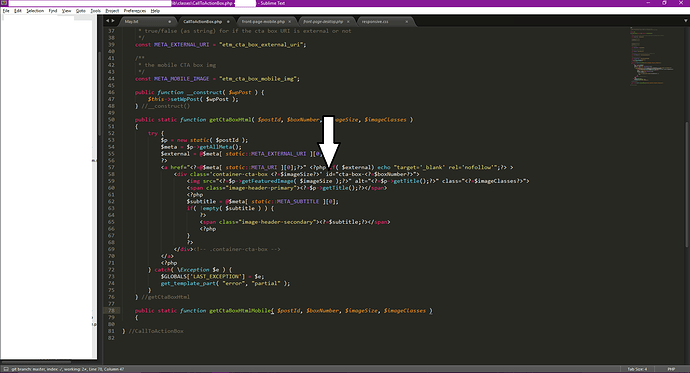Click the getCtaBoxHtmlMobile function name
Screen dimensions: 690x373
[240, 311]
